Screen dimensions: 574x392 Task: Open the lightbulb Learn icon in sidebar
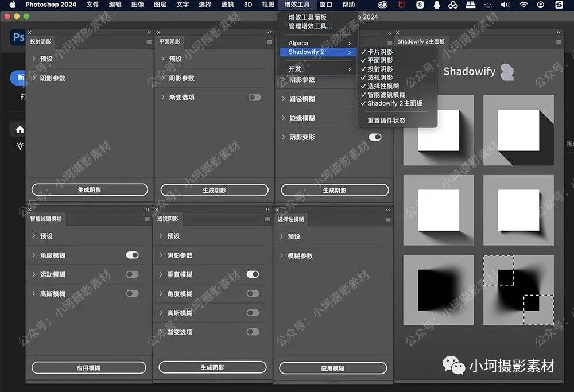(x=20, y=146)
